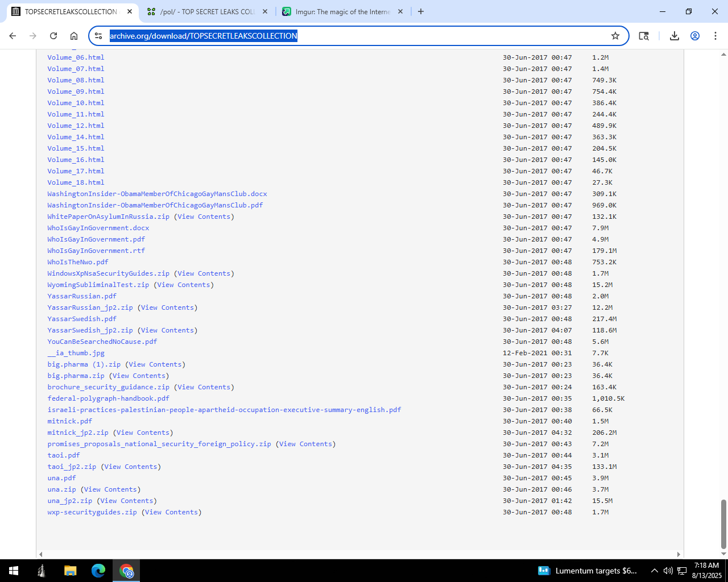Download big.pharma (1).zip
This screenshot has width=728, height=582.
(x=84, y=364)
